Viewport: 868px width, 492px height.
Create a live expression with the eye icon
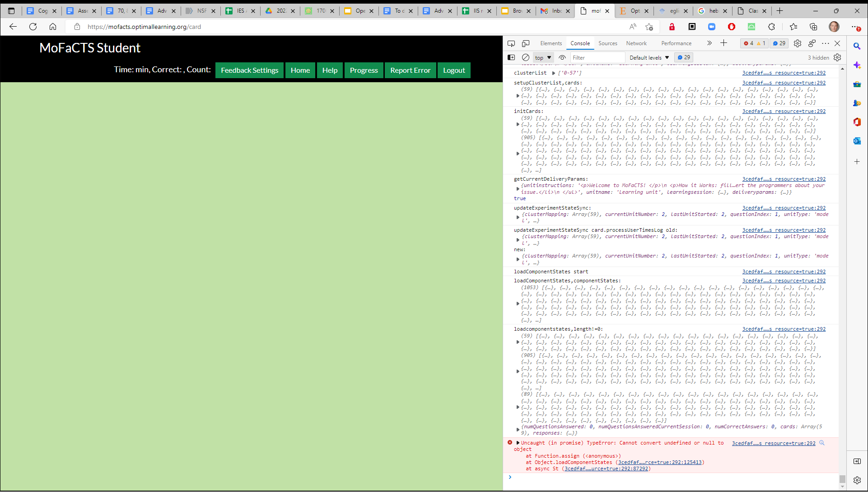562,57
